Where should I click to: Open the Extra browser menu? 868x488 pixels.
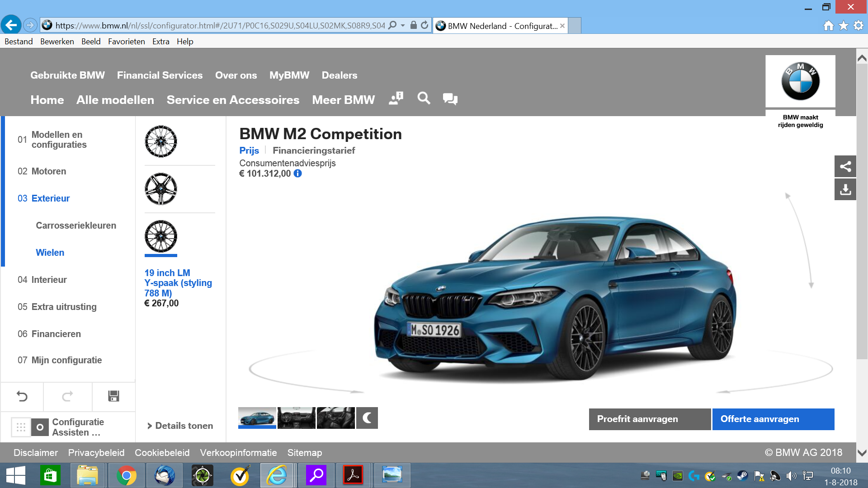point(160,42)
